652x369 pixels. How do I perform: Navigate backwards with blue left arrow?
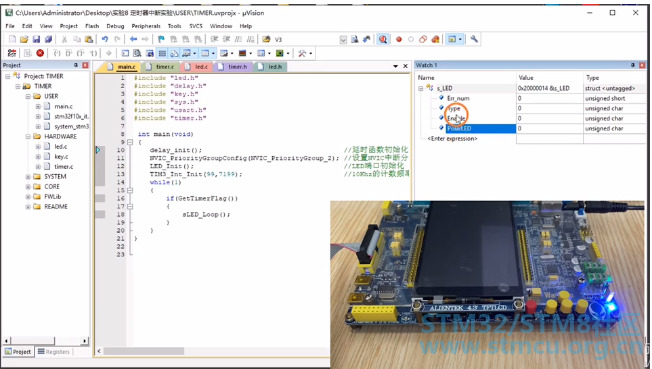pos(133,39)
